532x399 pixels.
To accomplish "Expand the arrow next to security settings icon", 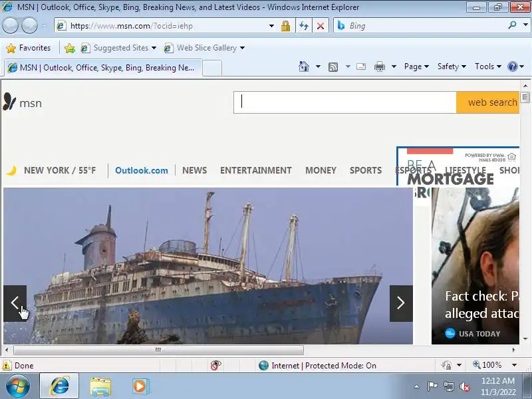I will 459,365.
